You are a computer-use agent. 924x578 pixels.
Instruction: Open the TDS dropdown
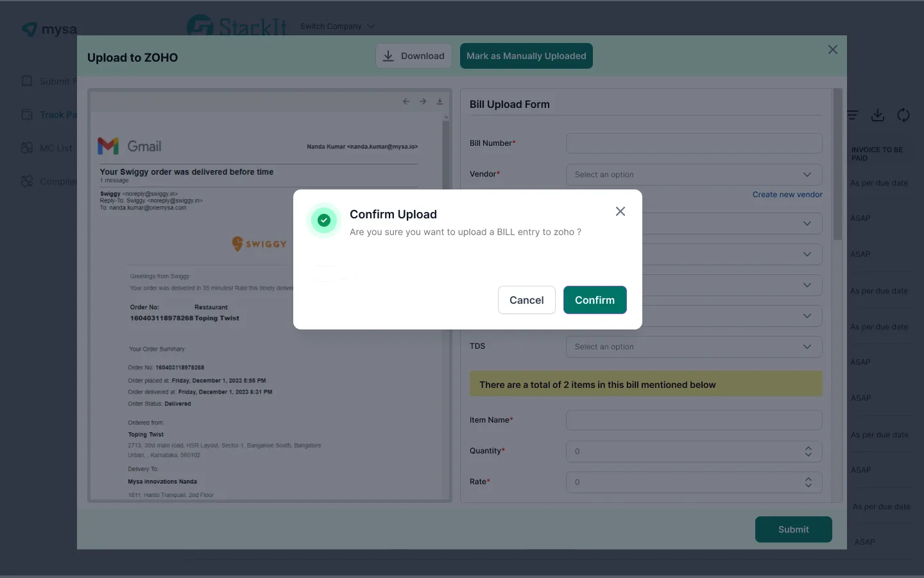coord(694,347)
